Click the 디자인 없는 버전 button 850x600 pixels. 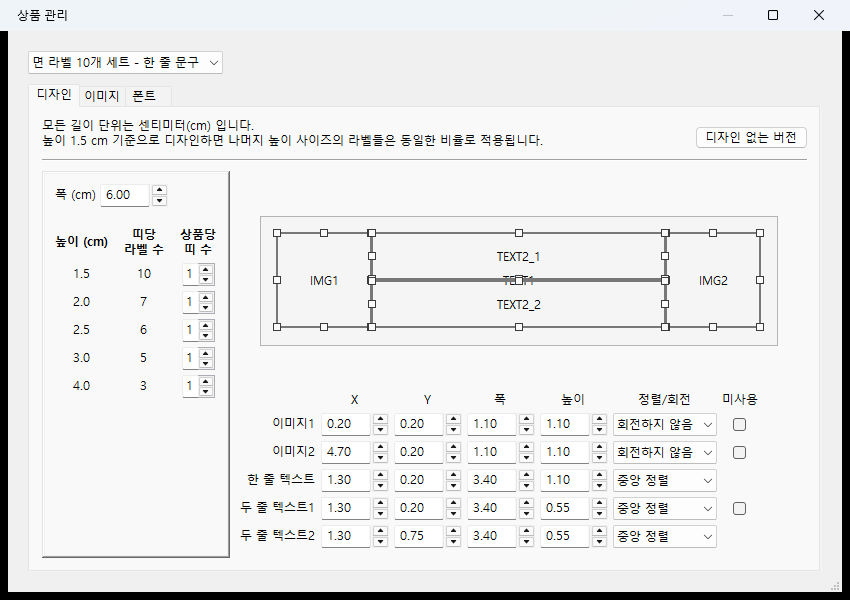tap(751, 138)
